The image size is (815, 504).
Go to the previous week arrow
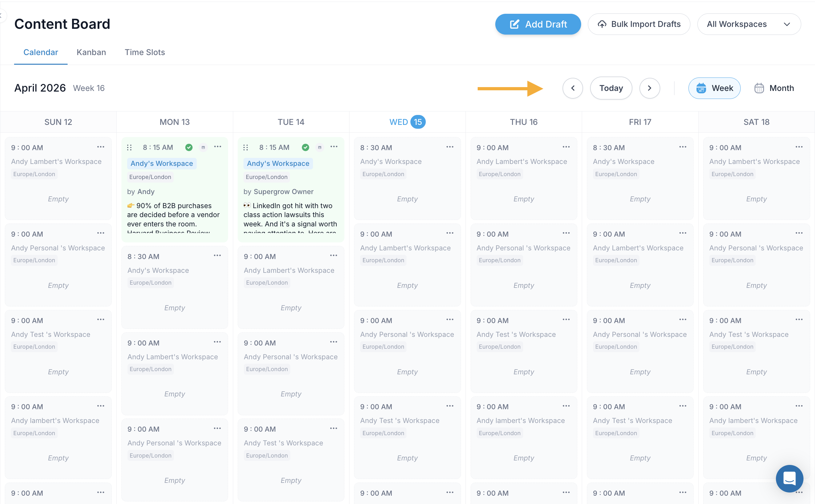(572, 88)
